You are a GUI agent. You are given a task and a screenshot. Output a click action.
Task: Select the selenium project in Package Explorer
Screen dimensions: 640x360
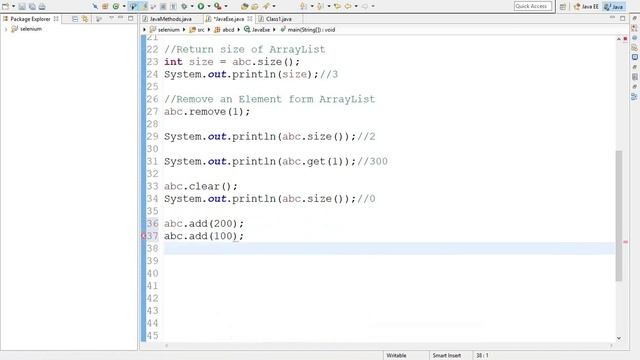(31, 29)
